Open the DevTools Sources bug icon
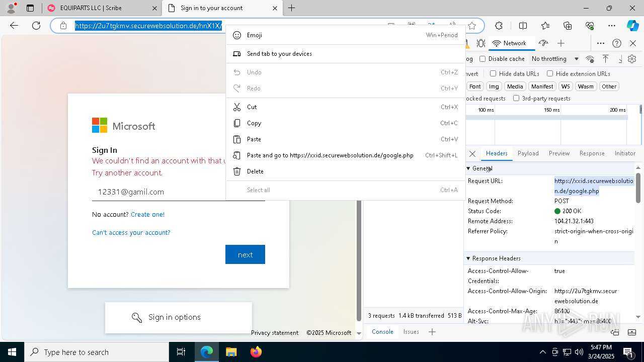 click(x=481, y=43)
